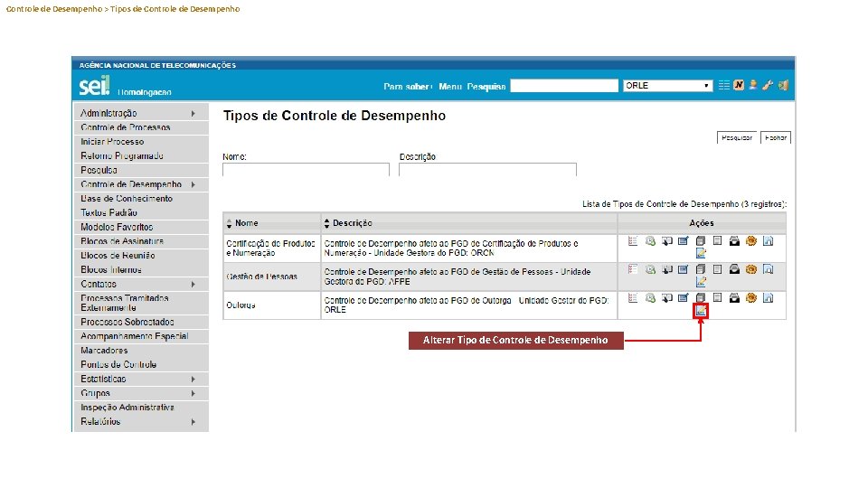Screen dimensions: 868x488
Task: Click the blue document icon ending Gestão de Pessoas row
Action: pos(769,269)
